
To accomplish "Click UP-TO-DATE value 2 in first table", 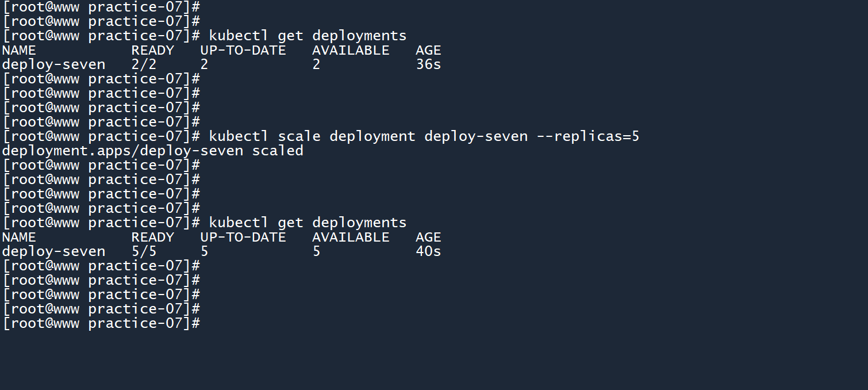I will click(204, 64).
